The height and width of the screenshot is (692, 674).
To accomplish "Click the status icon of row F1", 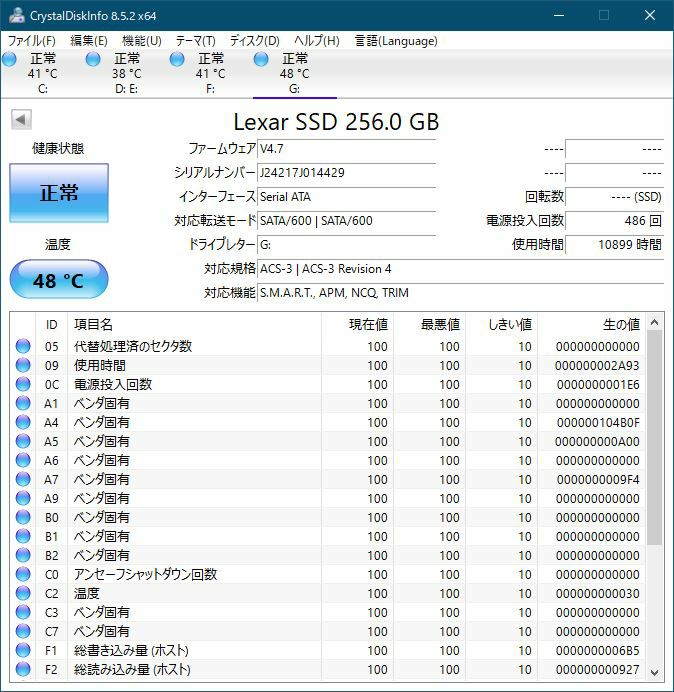I will click(23, 650).
